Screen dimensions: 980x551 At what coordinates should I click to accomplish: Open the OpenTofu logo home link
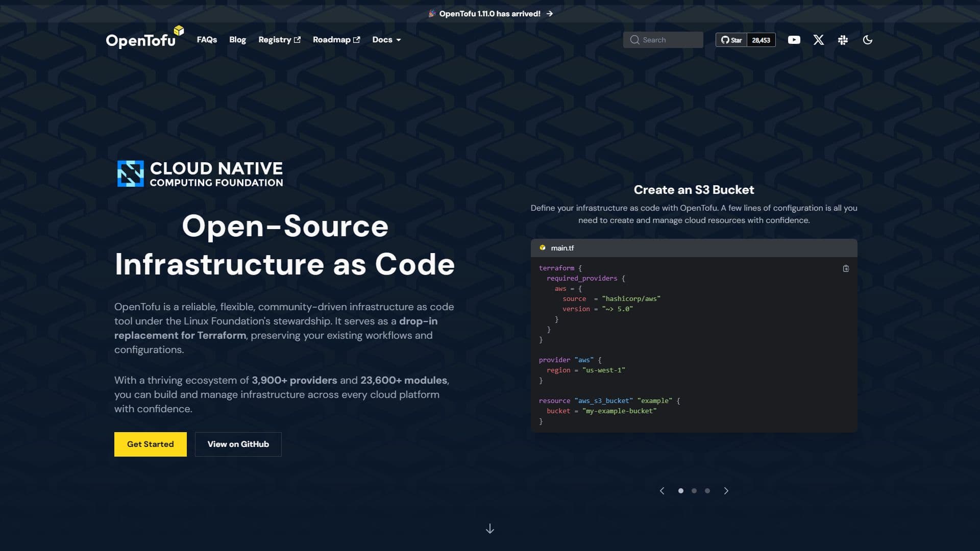144,37
